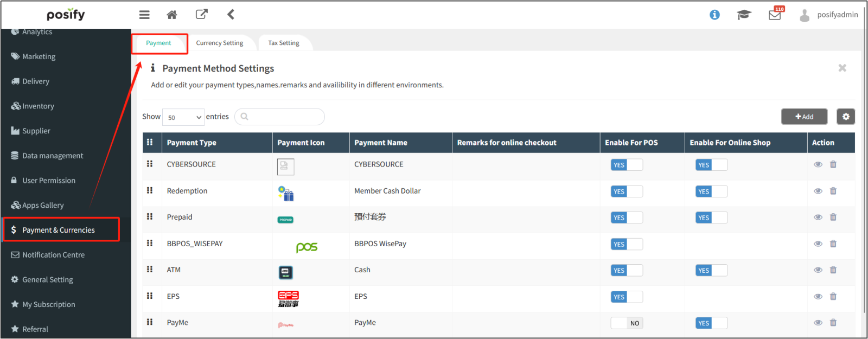Sort by Payment Type column header
Viewport: 868px width, 339px height.
pyautogui.click(x=217, y=143)
